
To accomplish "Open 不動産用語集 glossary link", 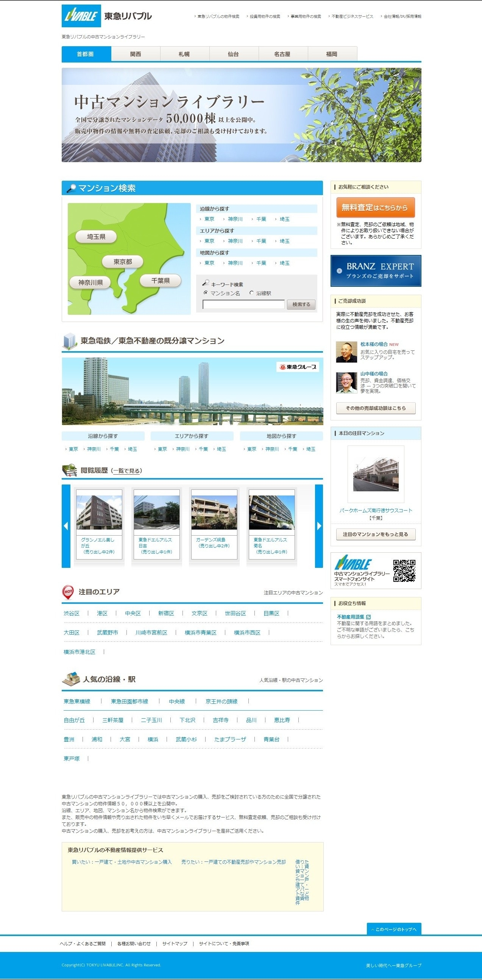I will 351,617.
